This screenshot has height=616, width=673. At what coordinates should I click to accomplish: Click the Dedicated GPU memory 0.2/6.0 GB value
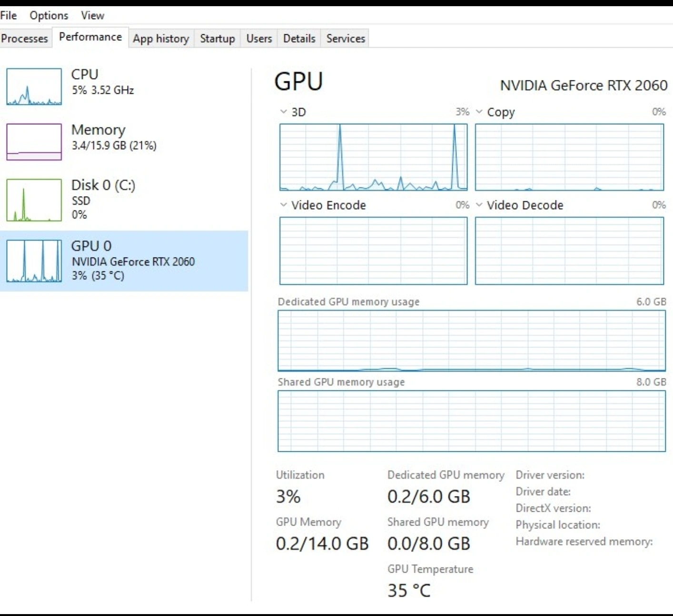coord(429,497)
